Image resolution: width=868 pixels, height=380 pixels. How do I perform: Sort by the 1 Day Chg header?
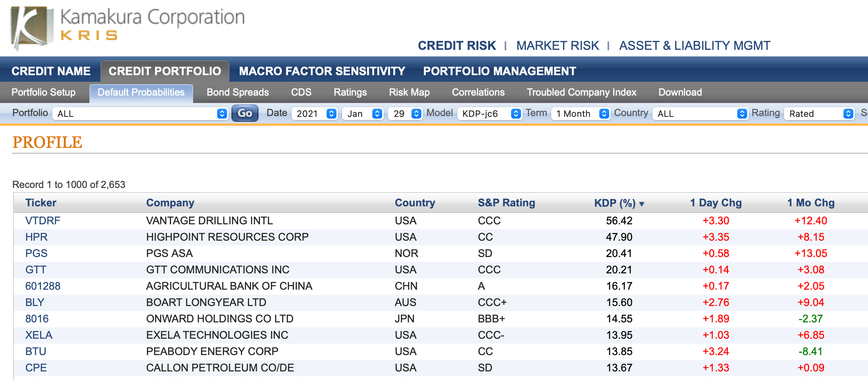[x=716, y=203]
